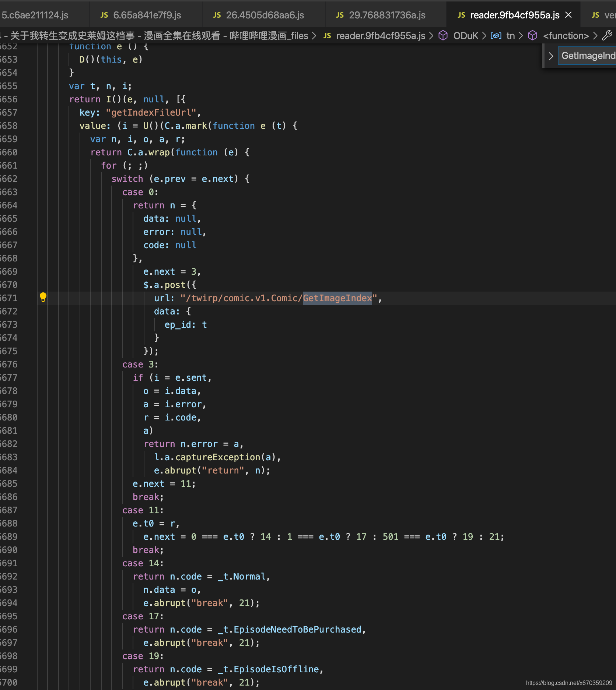Switch to the 29.768831736a.js tab
Viewport: 616px width, 690px height.
pos(386,15)
